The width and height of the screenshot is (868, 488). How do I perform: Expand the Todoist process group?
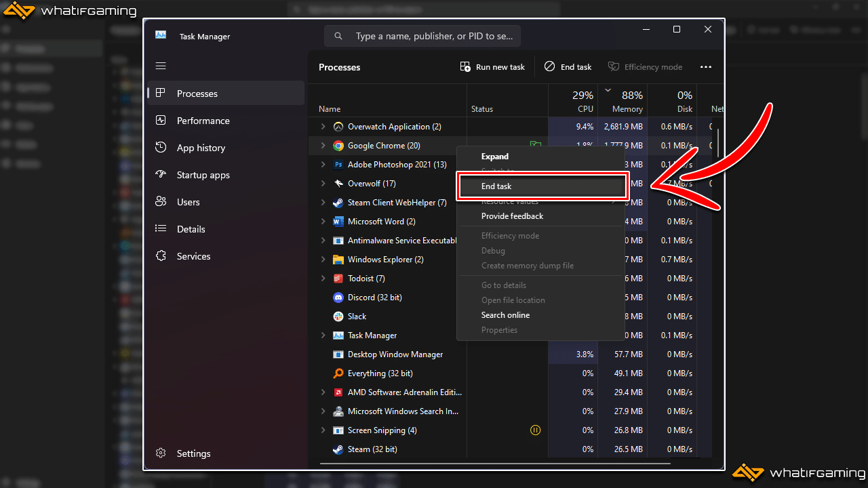click(323, 279)
